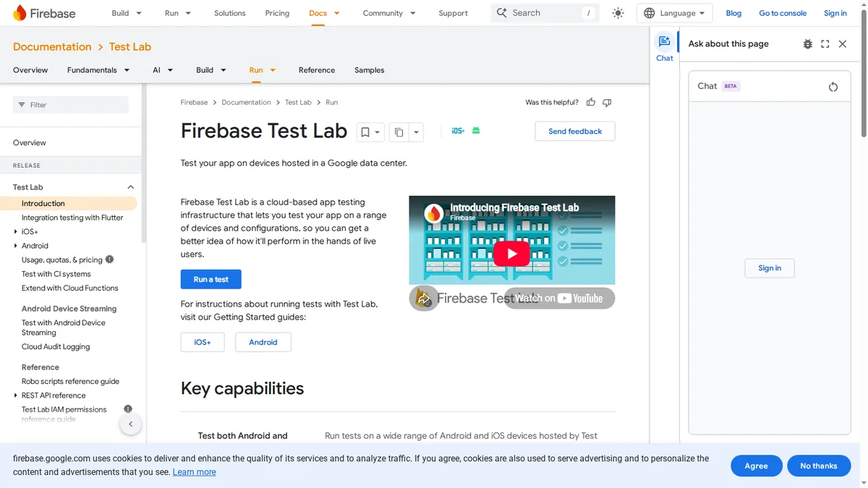868x488 pixels.
Task: Click the badge icon next to Usage, quotas, & pricing
Action: point(110,260)
